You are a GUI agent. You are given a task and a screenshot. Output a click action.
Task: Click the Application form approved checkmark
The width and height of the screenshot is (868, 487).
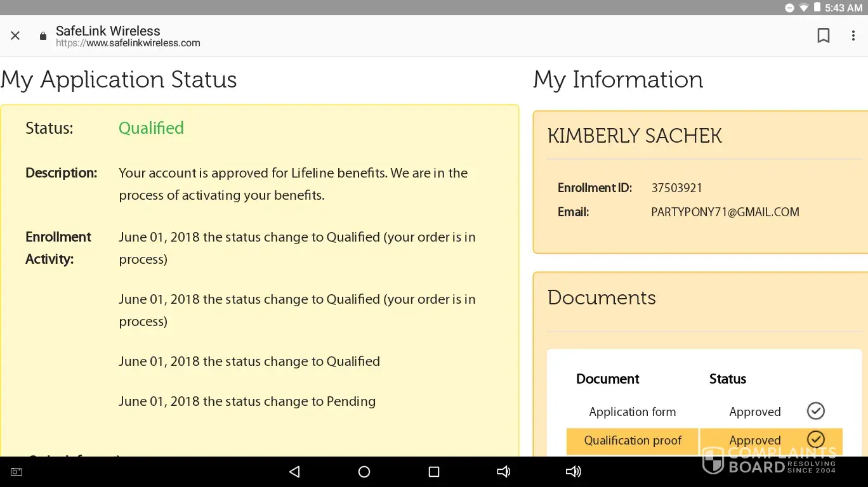click(815, 411)
